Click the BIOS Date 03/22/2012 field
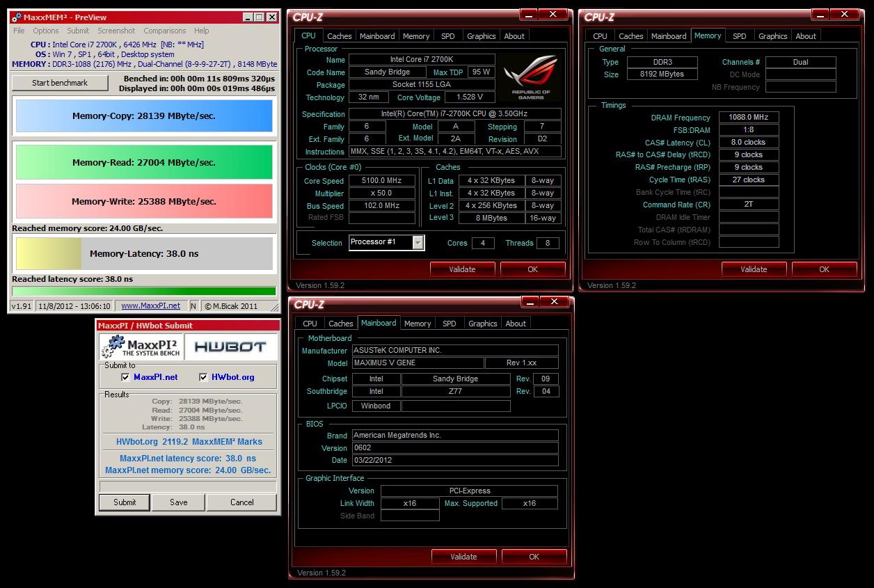 point(455,461)
